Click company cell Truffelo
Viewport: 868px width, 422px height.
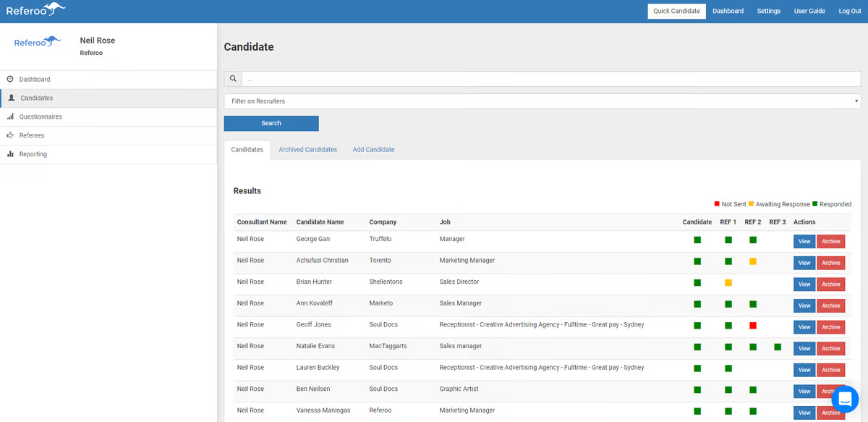point(380,239)
